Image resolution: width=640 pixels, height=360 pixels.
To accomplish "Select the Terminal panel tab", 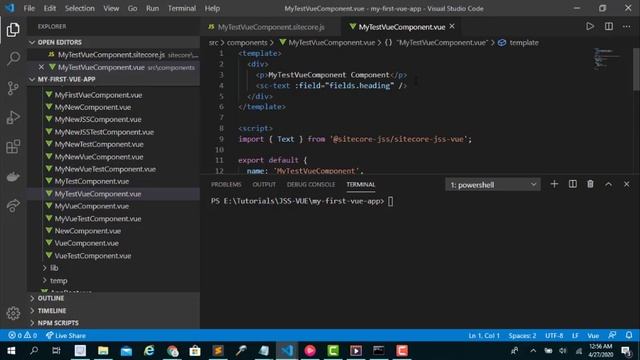I will pyautogui.click(x=361, y=184).
